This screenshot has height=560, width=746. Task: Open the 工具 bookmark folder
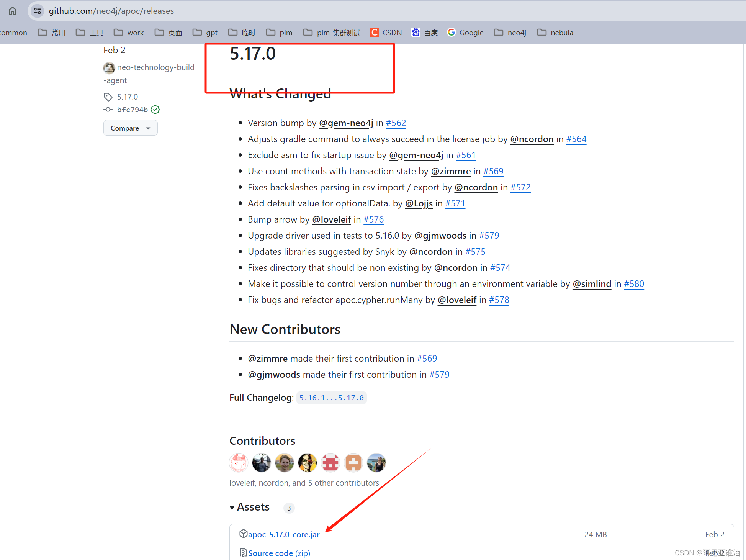pos(90,33)
